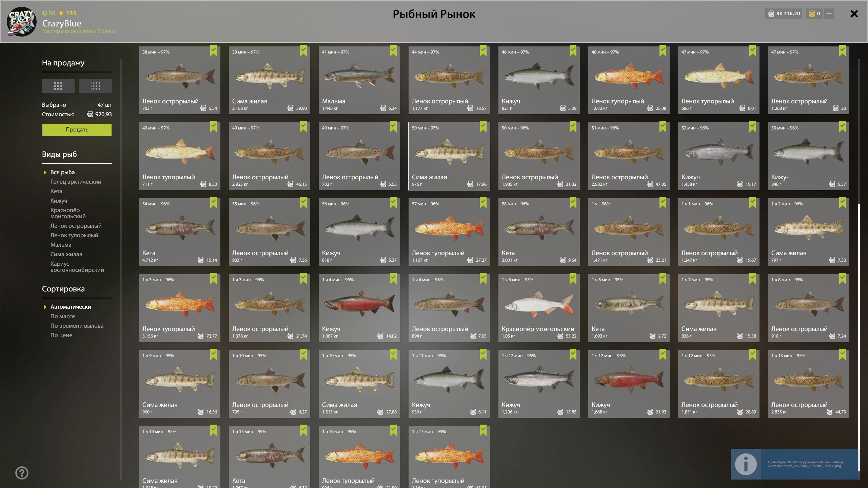The width and height of the screenshot is (868, 488).
Task: Click the Продать button
Action: click(77, 129)
